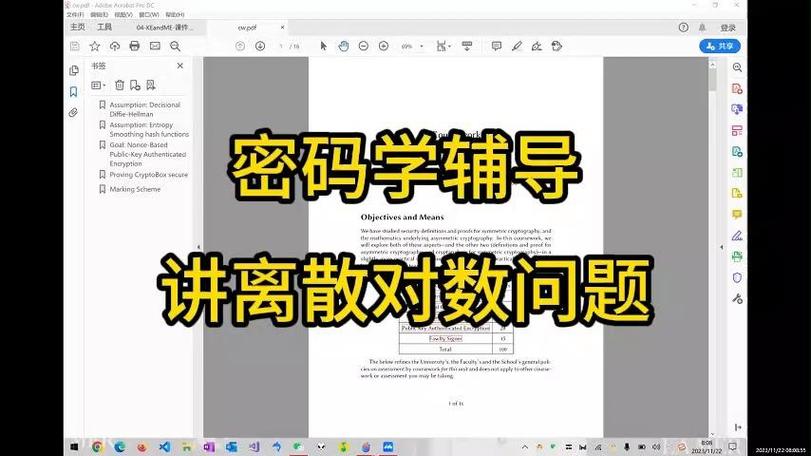This screenshot has width=811, height=456.
Task: Open the attachments paperclip panel
Action: [73, 113]
